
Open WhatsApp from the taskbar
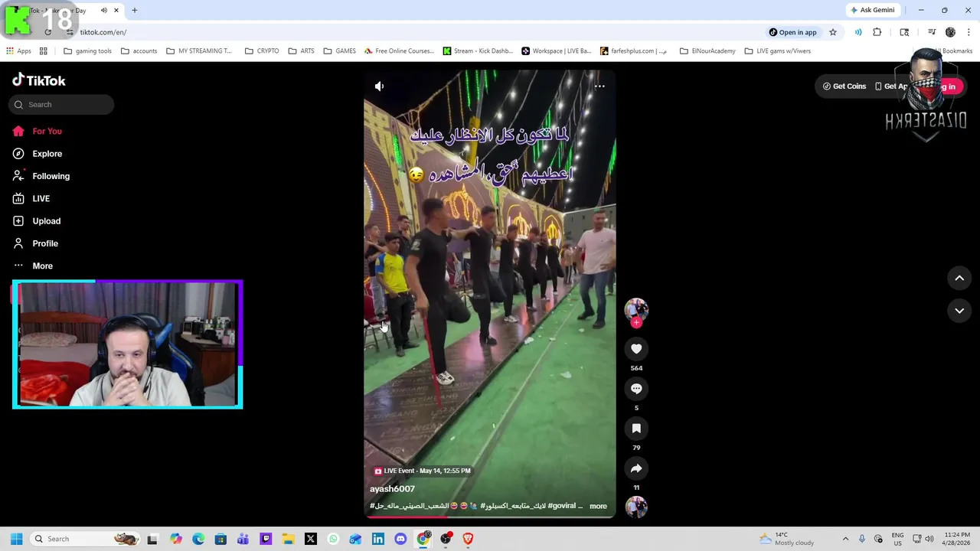click(333, 539)
